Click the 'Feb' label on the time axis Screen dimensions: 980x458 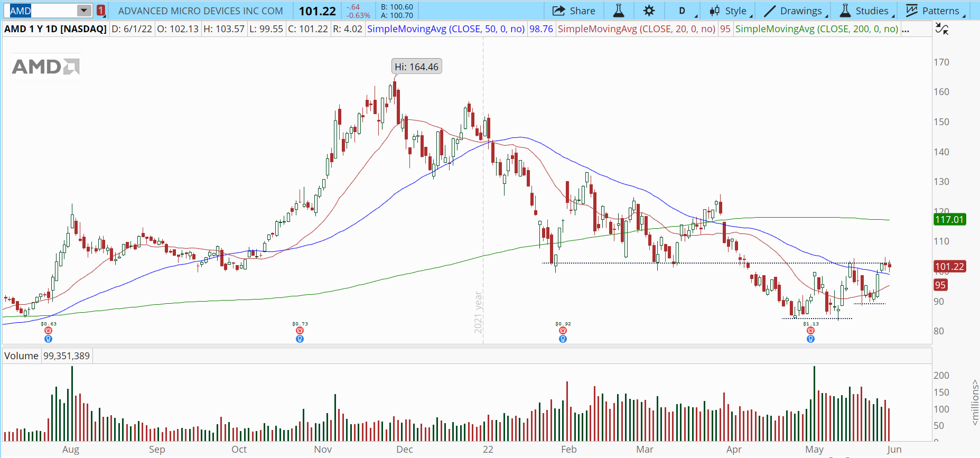coord(569,449)
